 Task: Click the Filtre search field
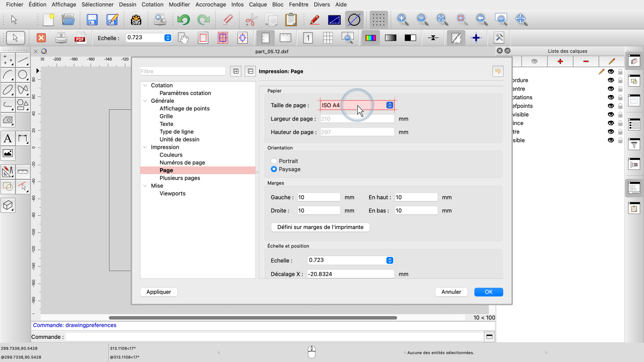click(x=183, y=72)
